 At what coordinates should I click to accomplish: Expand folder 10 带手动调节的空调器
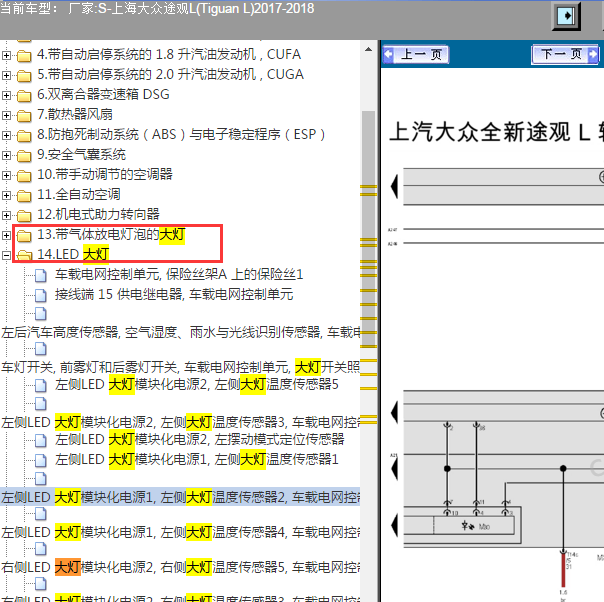tap(6, 175)
